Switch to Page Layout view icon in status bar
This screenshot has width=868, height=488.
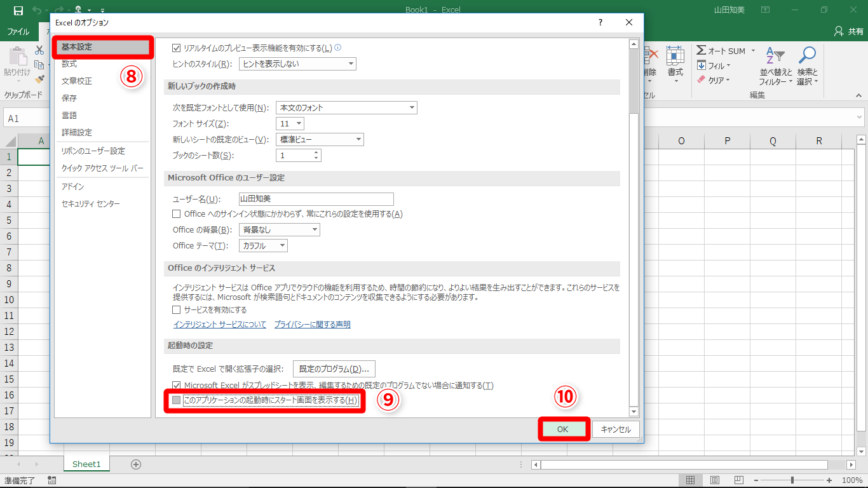715,480
